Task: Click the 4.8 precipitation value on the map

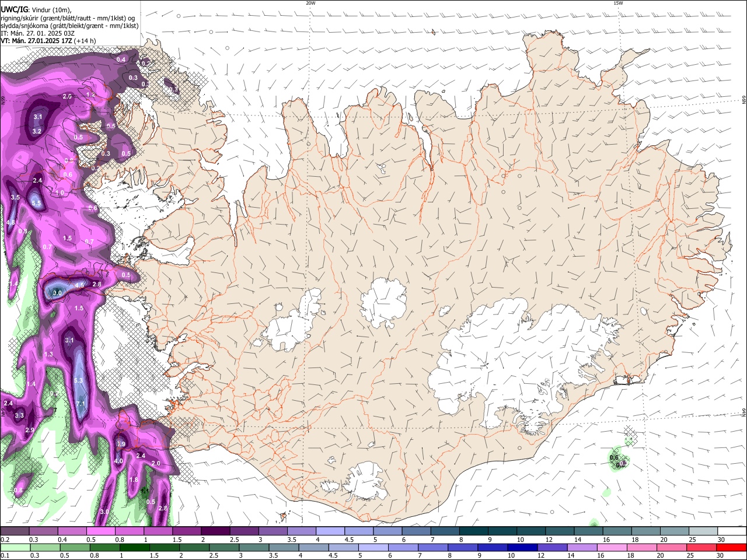Action: (x=11, y=222)
